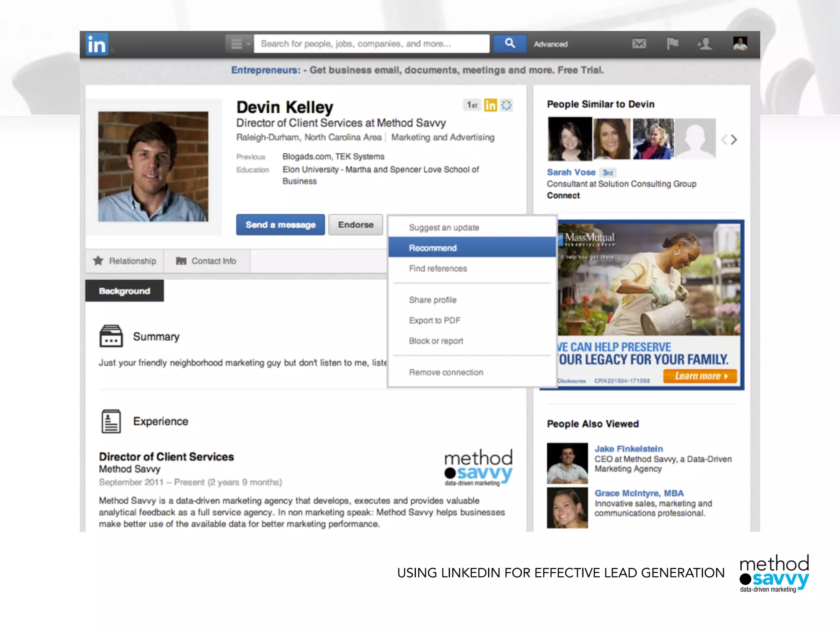Click Sarah Vose's photo in similar people
This screenshot has height=630, width=840.
coord(570,139)
